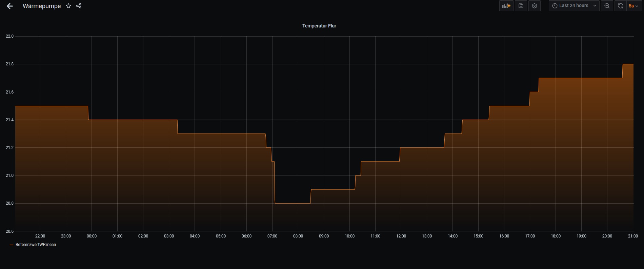The image size is (644, 269).
Task: Click the 03:00 x-axis label
Action: pos(169,236)
